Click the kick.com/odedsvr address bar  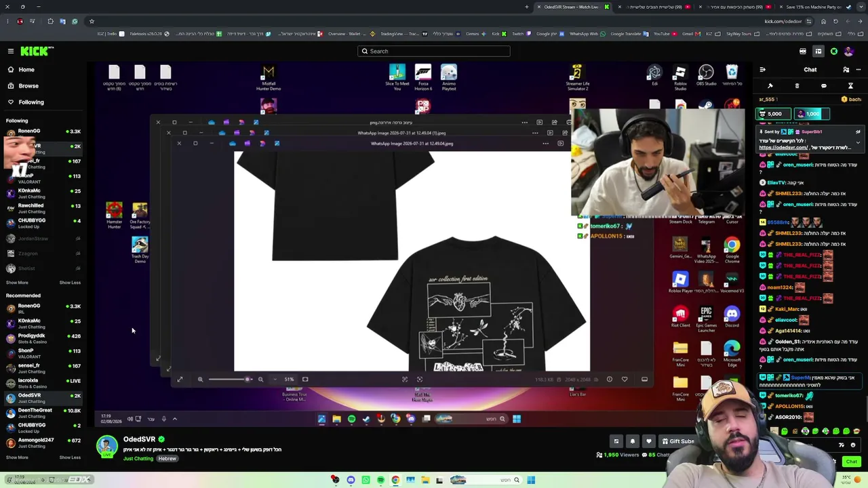[783, 21]
